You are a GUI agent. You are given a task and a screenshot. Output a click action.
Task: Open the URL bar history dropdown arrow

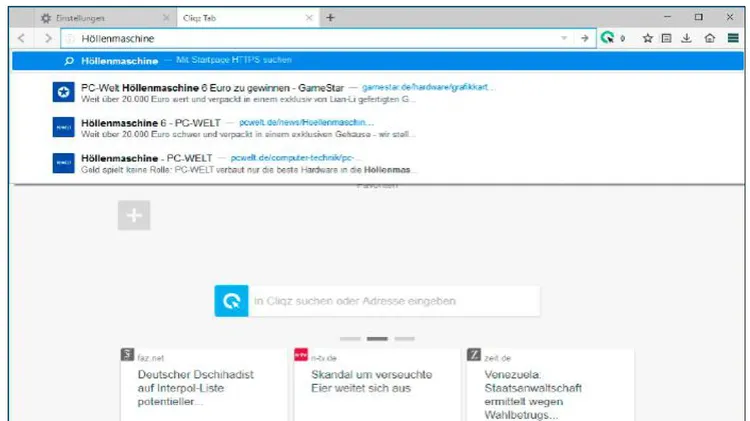point(564,38)
